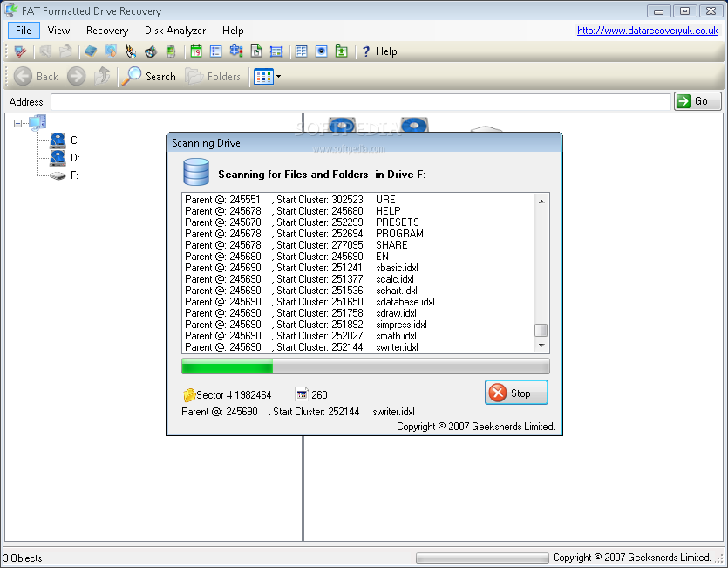
Task: Stop the drive scan
Action: 516,393
